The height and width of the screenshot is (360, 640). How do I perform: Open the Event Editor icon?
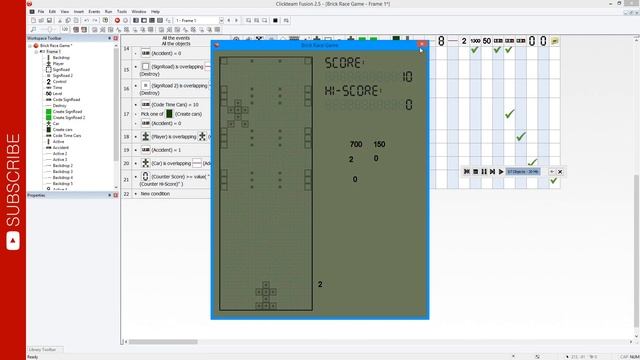(x=152, y=20)
